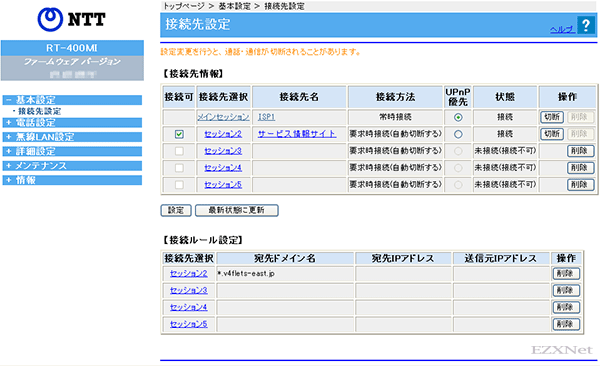
Task: Collapse the 基本設定 menu section
Action: [x=72, y=100]
